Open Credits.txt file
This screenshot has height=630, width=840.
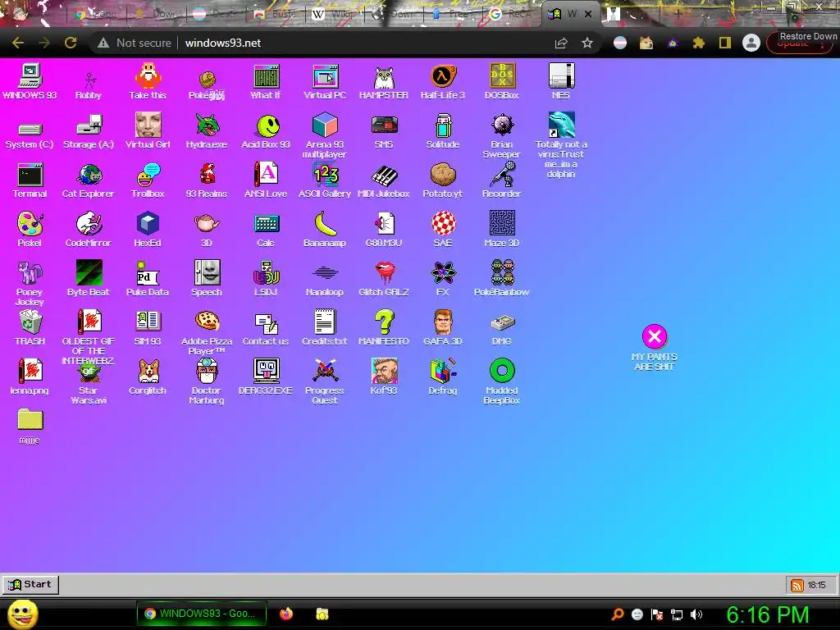pos(325,322)
